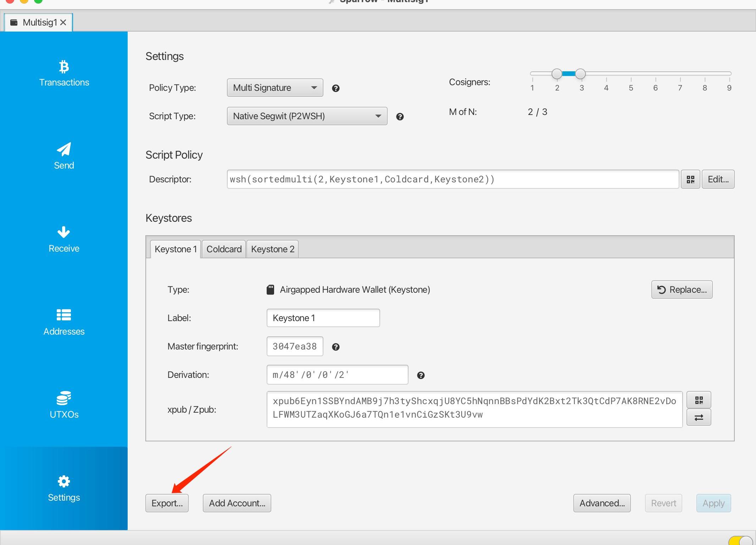This screenshot has height=545, width=756.
Task: Open the Script Type dropdown
Action: [x=307, y=116]
